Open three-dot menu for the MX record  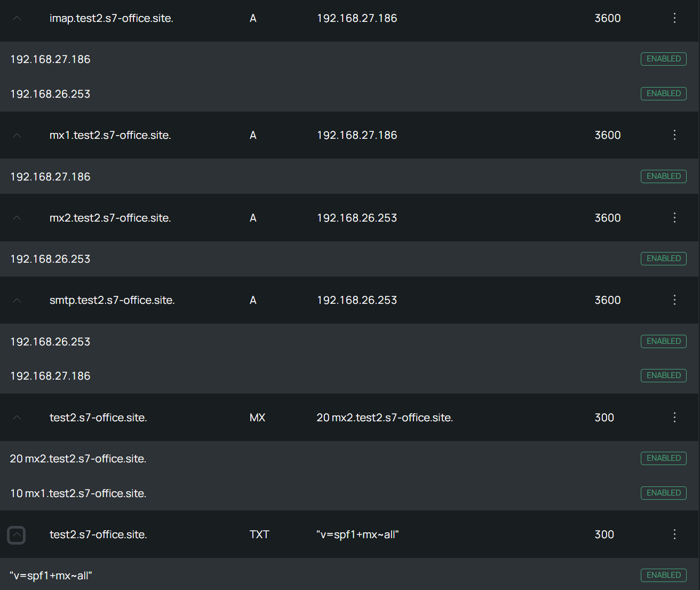pyautogui.click(x=674, y=418)
